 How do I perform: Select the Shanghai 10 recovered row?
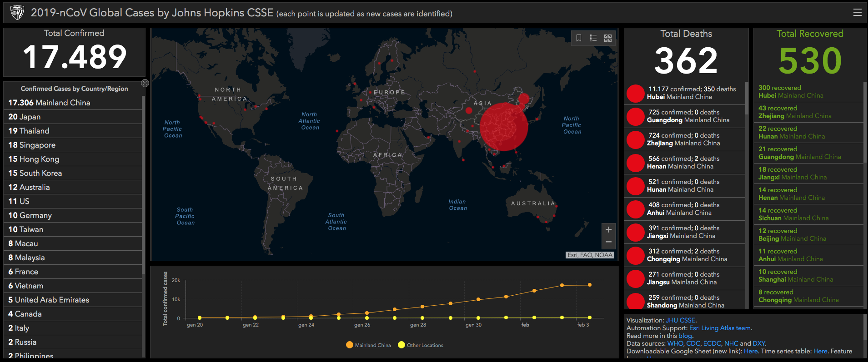point(808,276)
